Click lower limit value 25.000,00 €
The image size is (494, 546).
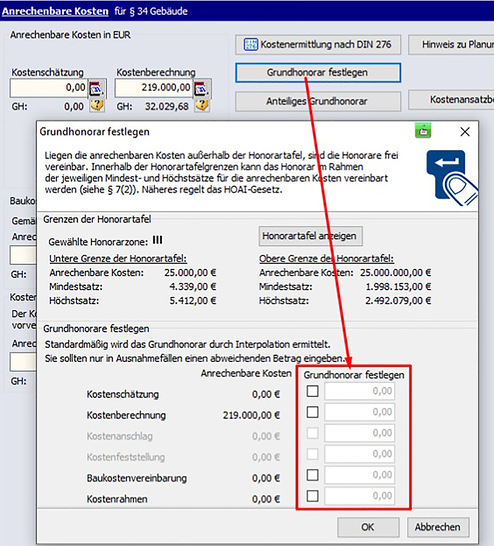(190, 273)
